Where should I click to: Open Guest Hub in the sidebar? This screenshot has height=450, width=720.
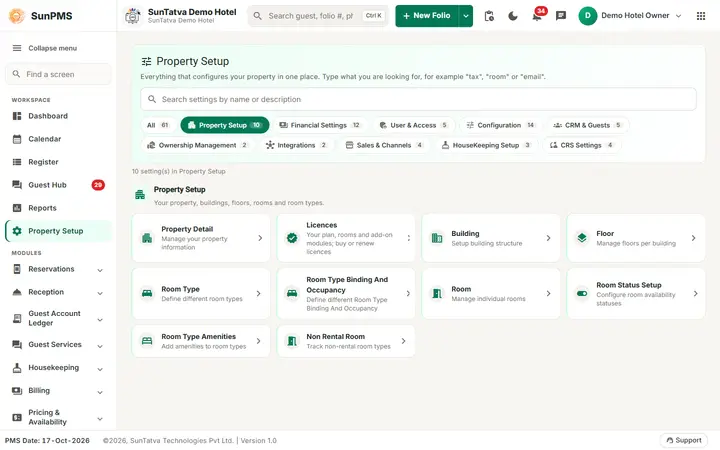point(58,185)
